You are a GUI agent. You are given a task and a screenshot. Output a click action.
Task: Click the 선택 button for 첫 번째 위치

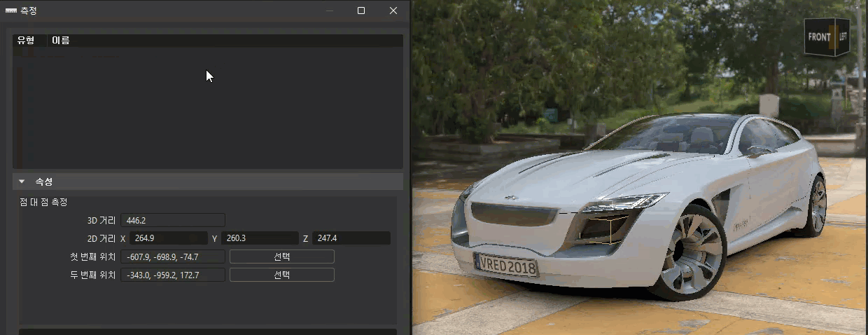(x=282, y=257)
